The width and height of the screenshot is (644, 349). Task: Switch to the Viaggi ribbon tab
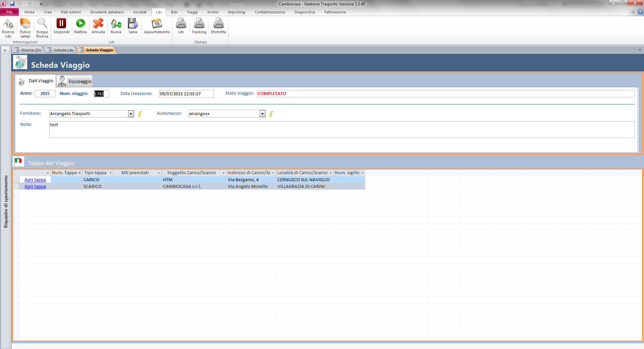[192, 12]
